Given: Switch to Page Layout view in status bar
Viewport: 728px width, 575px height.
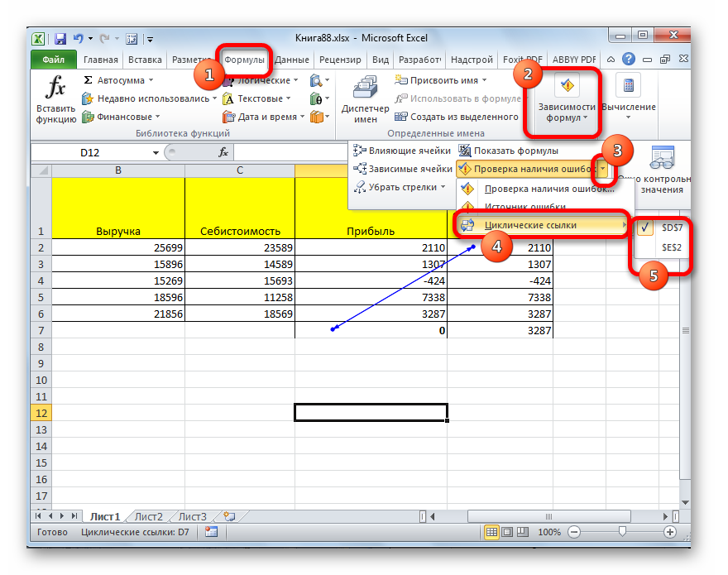Looking at the screenshot, I should click(x=508, y=533).
